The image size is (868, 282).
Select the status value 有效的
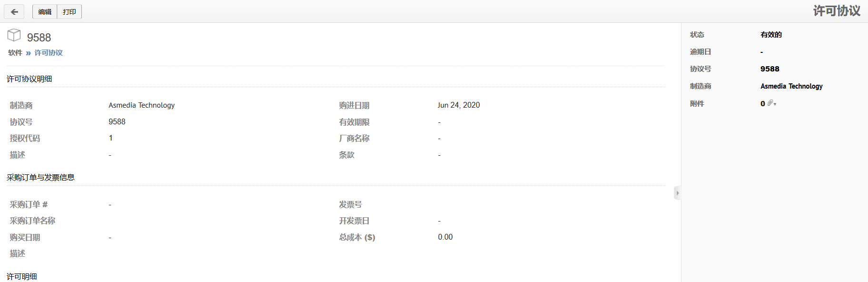[x=771, y=35]
